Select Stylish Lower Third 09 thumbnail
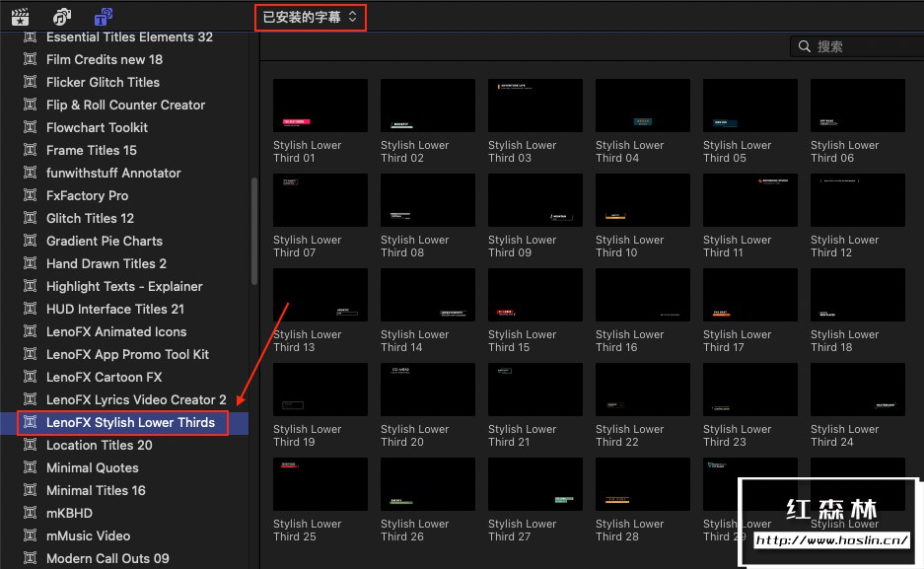 click(x=535, y=200)
